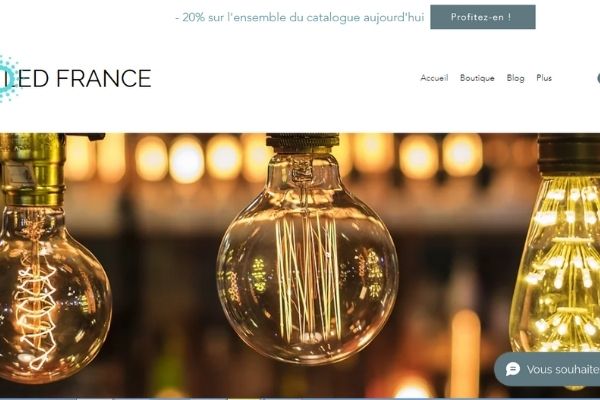Click the blurred orange candle glow below the bulbs
The image size is (600, 400).
(x=465, y=354)
